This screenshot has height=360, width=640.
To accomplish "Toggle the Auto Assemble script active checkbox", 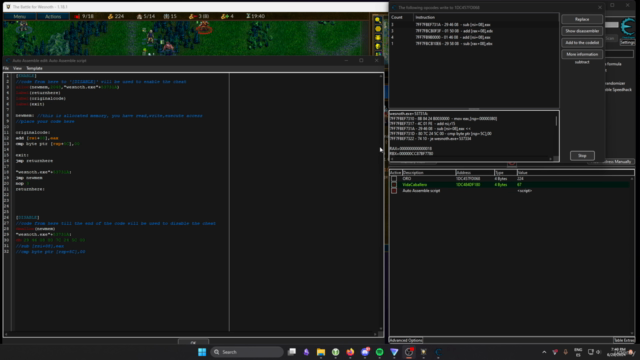I will coord(394,191).
